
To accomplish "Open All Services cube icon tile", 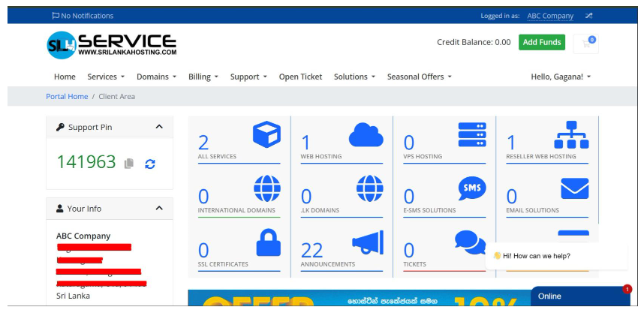I will tap(266, 135).
